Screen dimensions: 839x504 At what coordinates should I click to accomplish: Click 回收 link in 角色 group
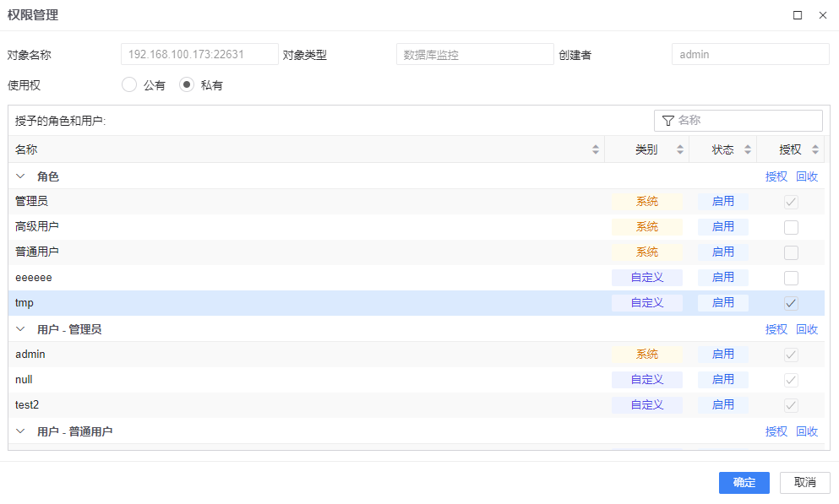[807, 176]
